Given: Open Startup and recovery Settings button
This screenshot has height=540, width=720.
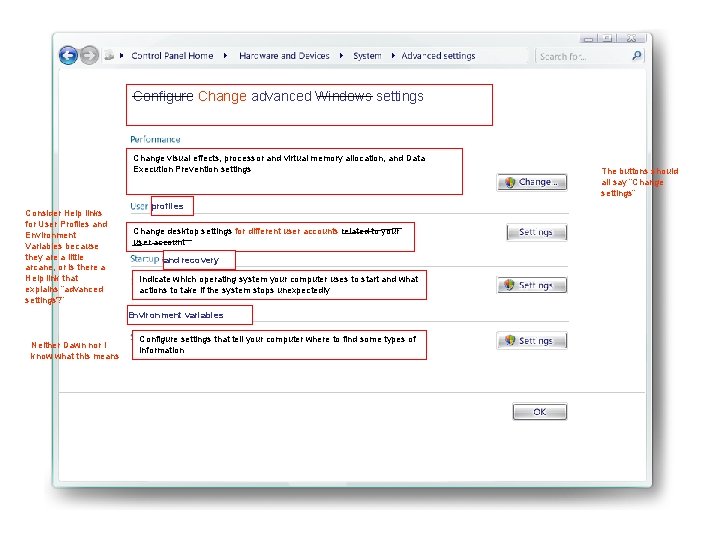Looking at the screenshot, I should [x=532, y=285].
